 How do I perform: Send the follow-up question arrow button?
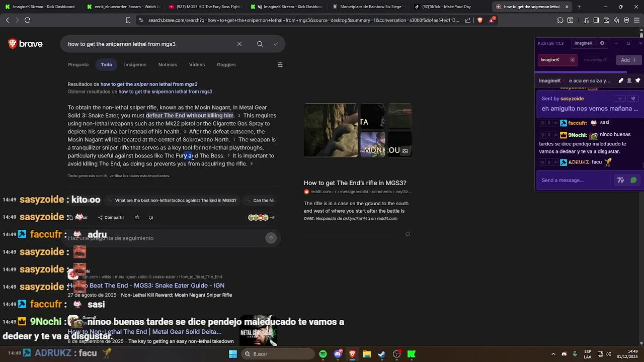pos(271,238)
